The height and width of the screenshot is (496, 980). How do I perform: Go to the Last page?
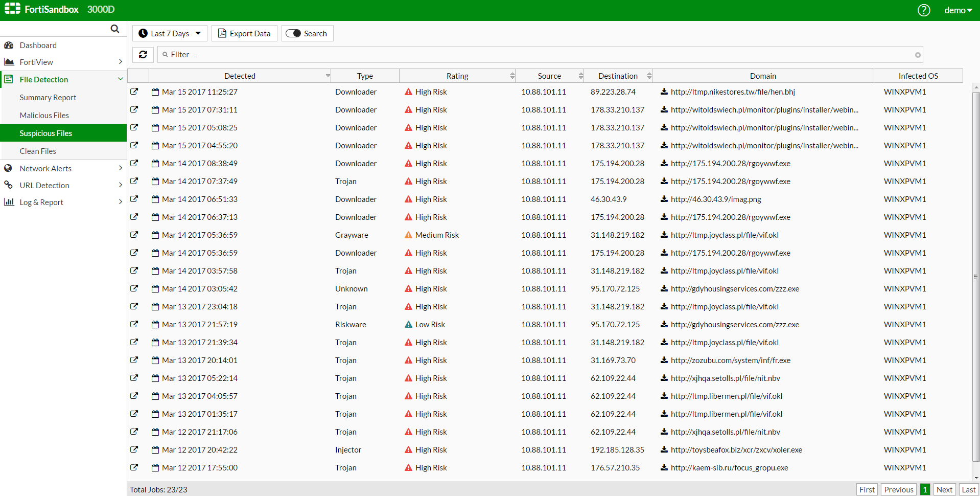[x=969, y=489]
